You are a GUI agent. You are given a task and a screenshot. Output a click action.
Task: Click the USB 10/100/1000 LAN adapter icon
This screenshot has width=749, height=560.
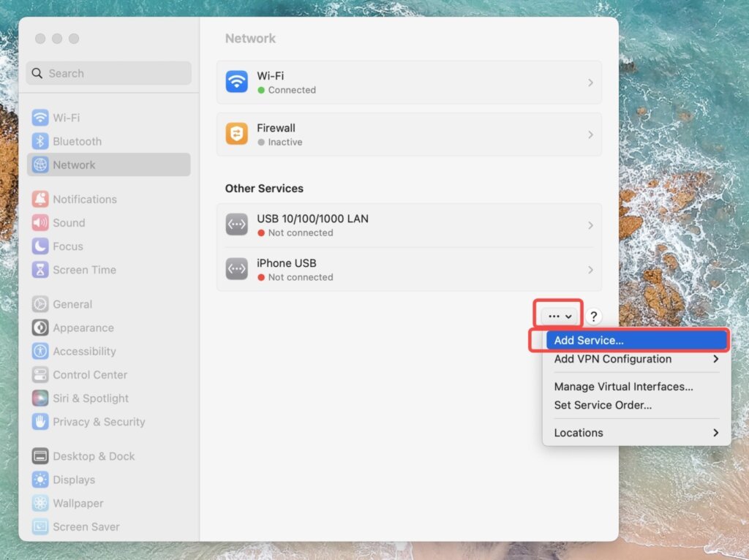point(236,224)
